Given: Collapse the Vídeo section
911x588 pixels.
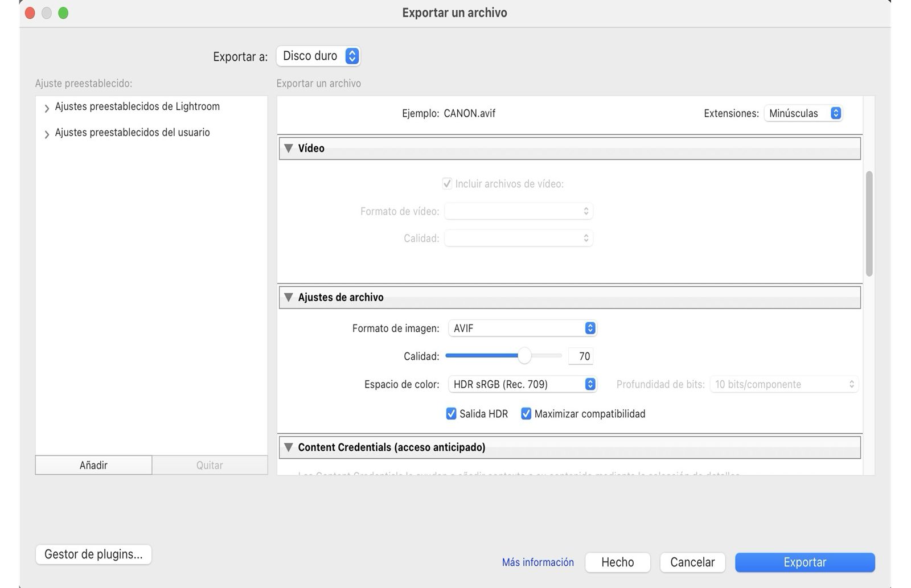Looking at the screenshot, I should pos(289,148).
